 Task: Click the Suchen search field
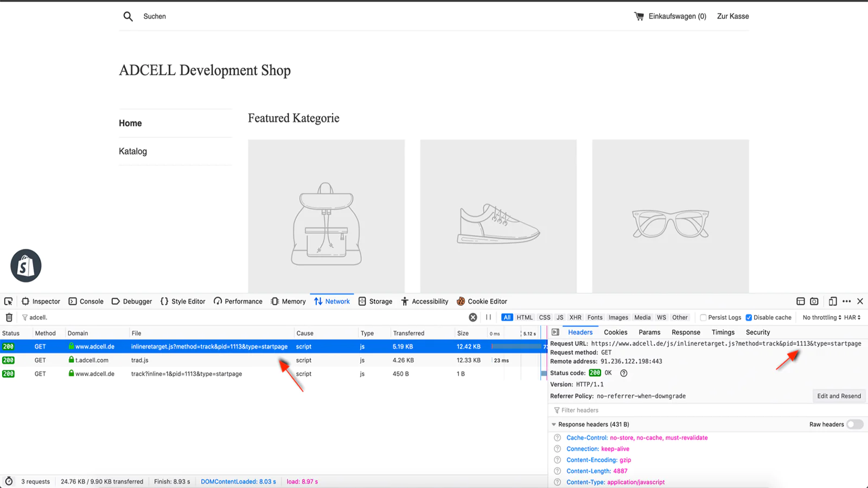point(155,16)
